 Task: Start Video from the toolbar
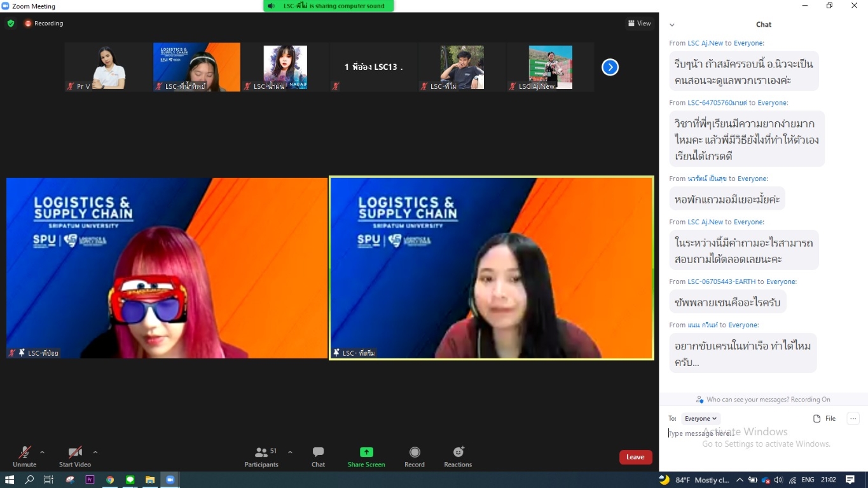[x=75, y=456]
